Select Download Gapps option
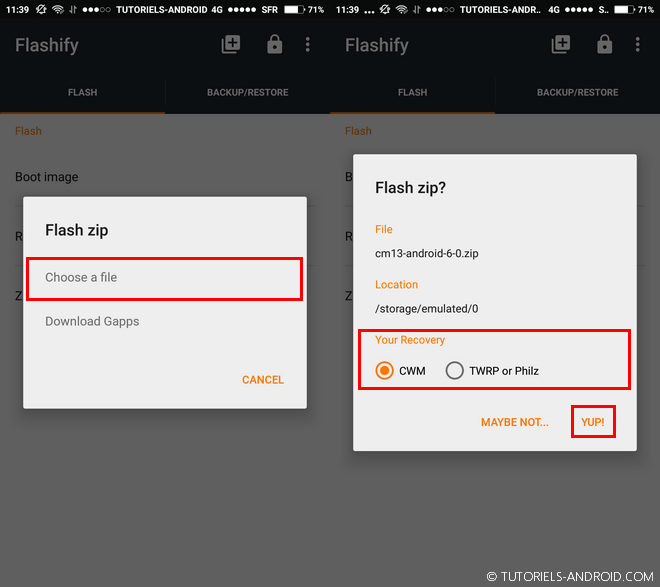Viewport: 660px width, 587px height. click(x=165, y=321)
